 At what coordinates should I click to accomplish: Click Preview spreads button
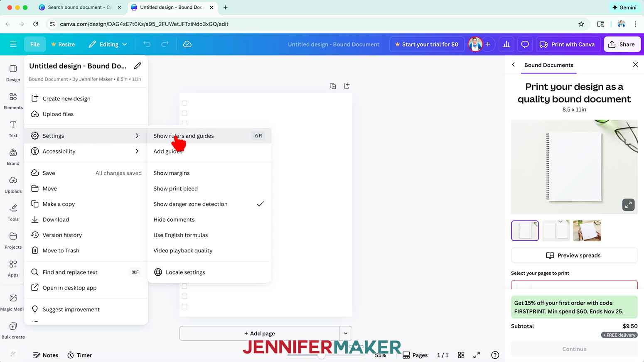tap(574, 255)
